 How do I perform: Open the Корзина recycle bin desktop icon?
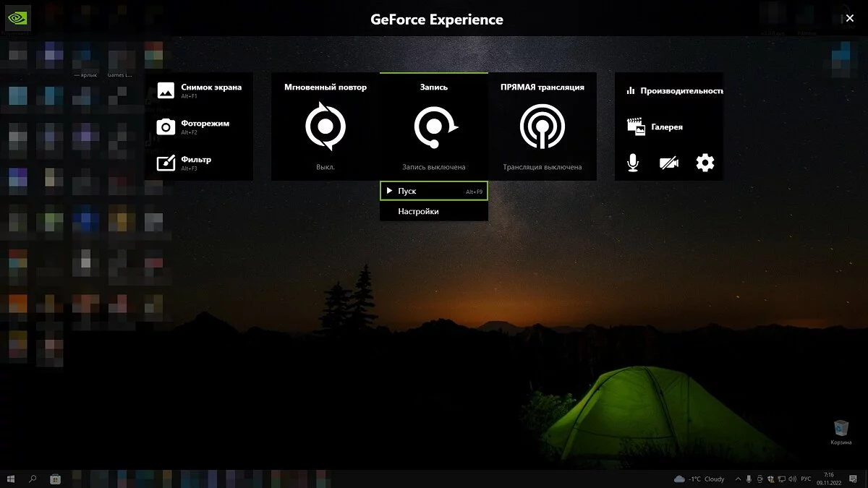841,432
